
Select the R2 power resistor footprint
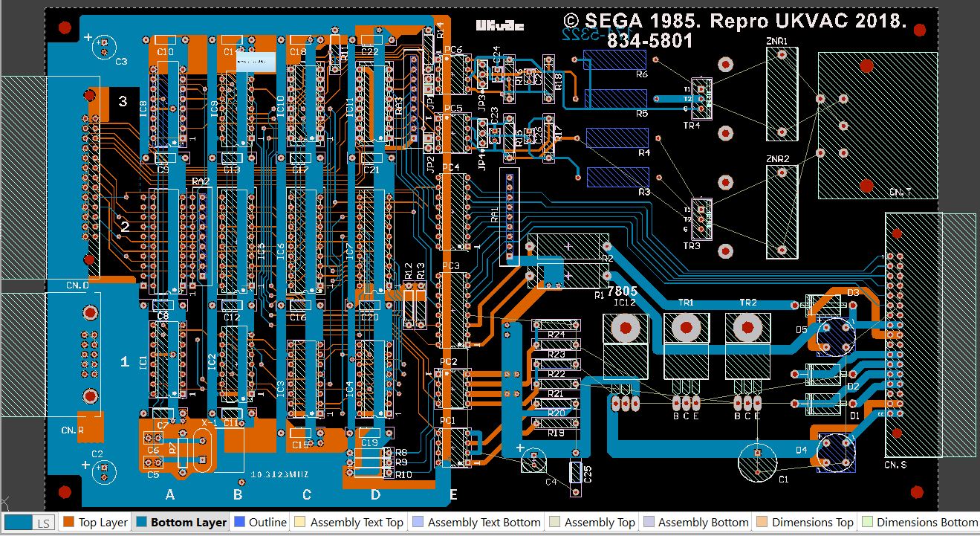[568, 246]
